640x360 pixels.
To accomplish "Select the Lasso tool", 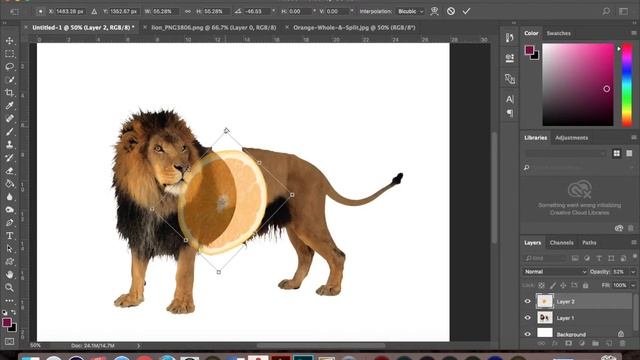I will pyautogui.click(x=9, y=67).
